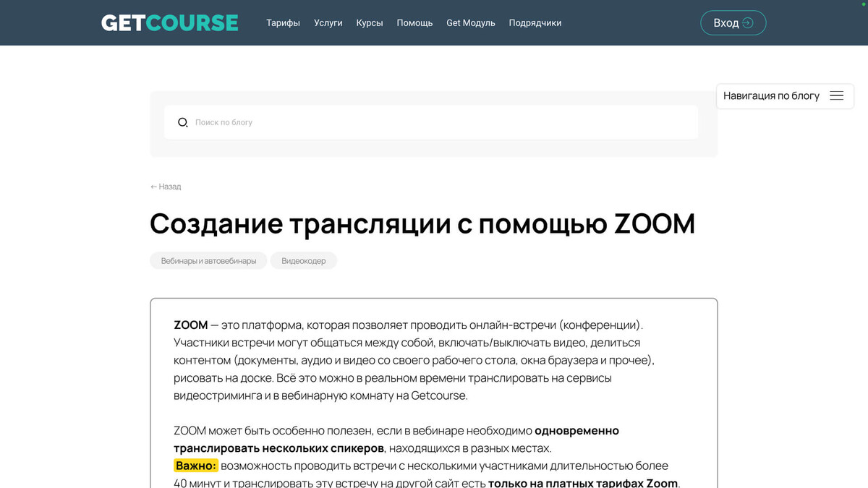
Task: Open the Помощь menu item
Action: pos(414,23)
